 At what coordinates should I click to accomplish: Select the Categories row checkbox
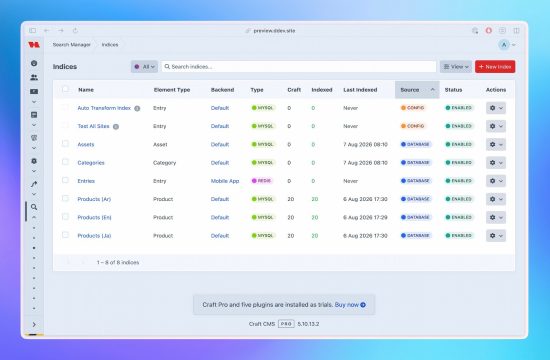click(x=65, y=162)
